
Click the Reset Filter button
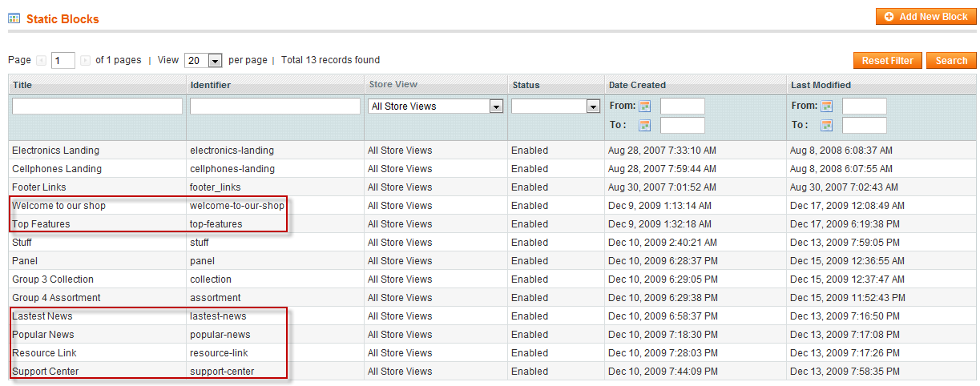point(888,61)
